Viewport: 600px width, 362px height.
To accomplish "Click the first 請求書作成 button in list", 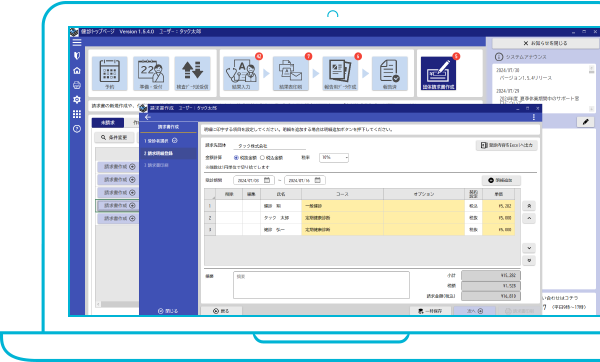I will (x=117, y=167).
